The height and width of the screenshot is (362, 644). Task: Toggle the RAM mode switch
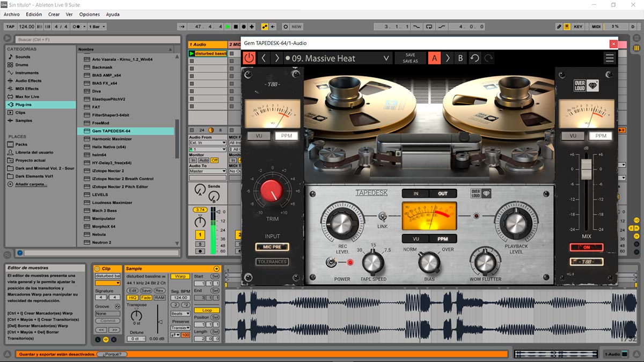(159, 298)
